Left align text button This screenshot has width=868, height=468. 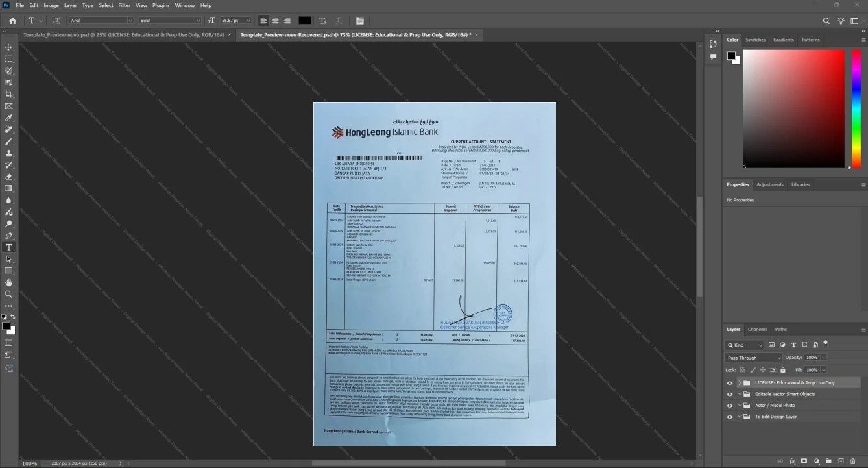coord(263,21)
